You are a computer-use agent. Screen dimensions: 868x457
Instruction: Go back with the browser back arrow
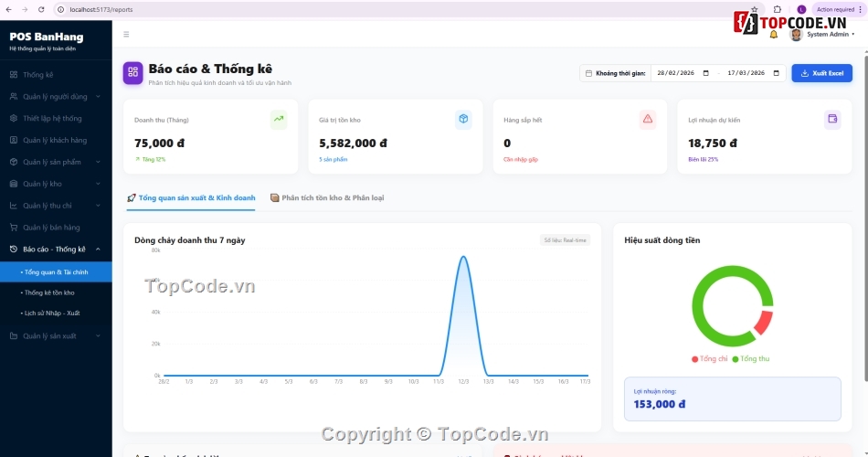pos(9,9)
